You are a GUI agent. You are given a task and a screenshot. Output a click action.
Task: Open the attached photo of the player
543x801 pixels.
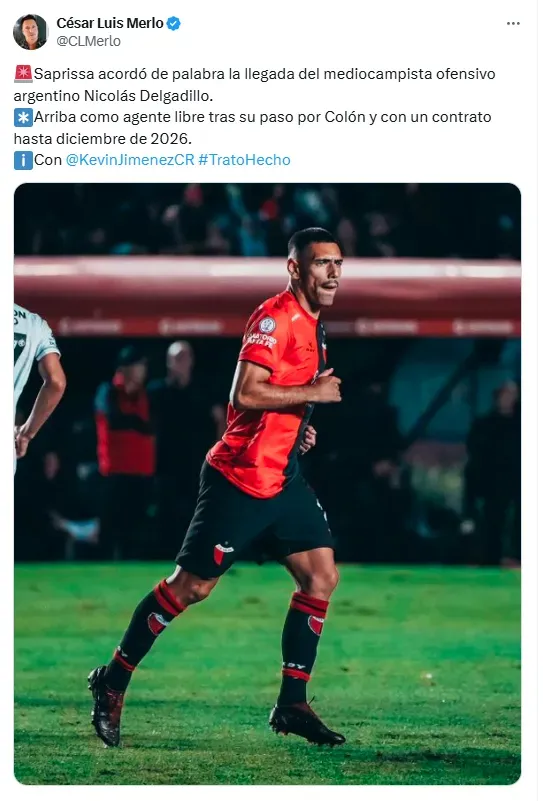(267, 484)
